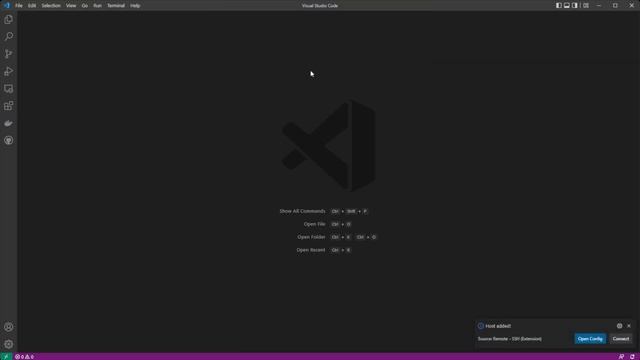Open the Accounts menu icon

[9, 327]
